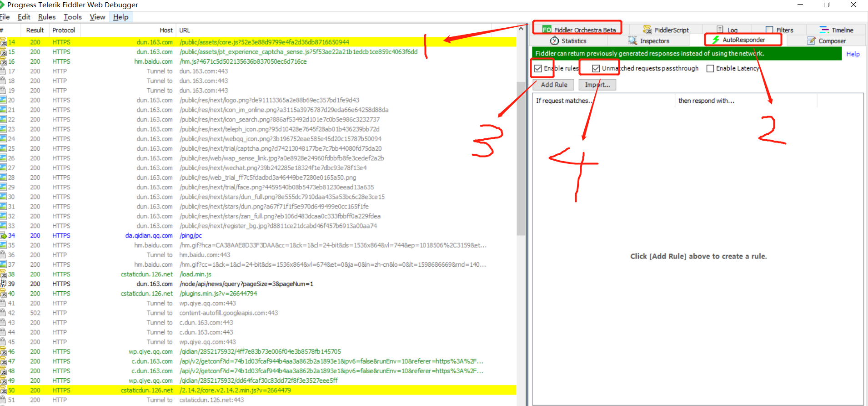Select the stars/dun_full.png session URL
The height and width of the screenshot is (406, 868).
pos(282,197)
